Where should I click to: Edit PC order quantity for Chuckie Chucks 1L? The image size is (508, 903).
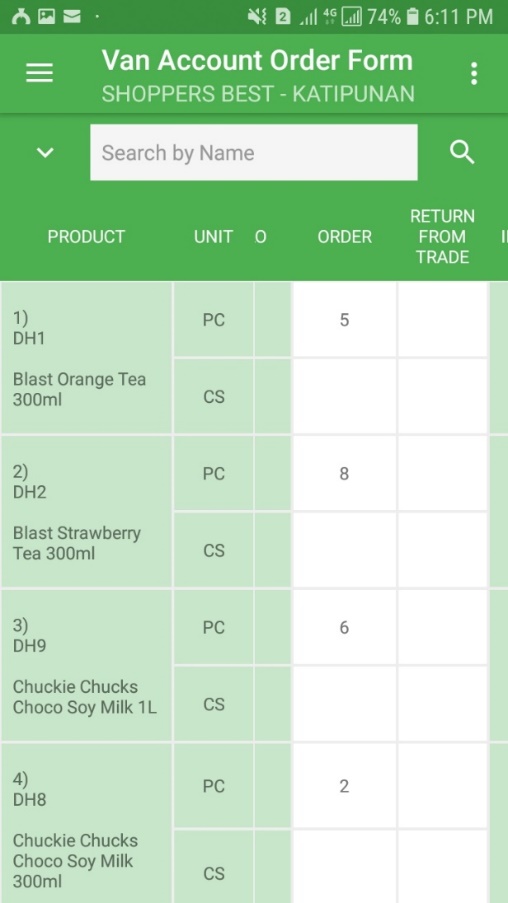[344, 627]
